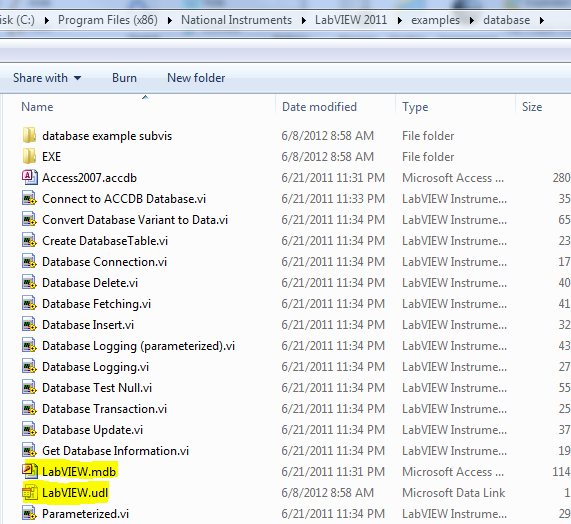Screen dimensions: 571x524
Task: Expand the arrow after LabVIEW 2011 breadcrumb
Action: (x=399, y=20)
